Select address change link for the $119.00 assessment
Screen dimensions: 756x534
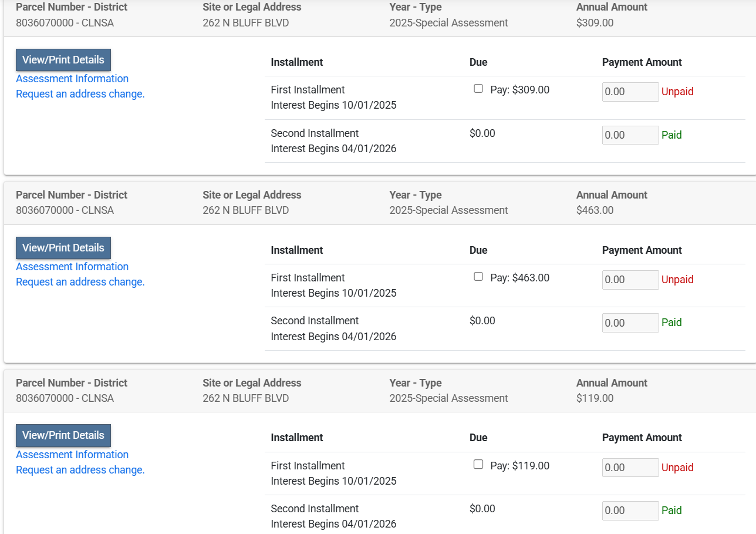pyautogui.click(x=80, y=470)
